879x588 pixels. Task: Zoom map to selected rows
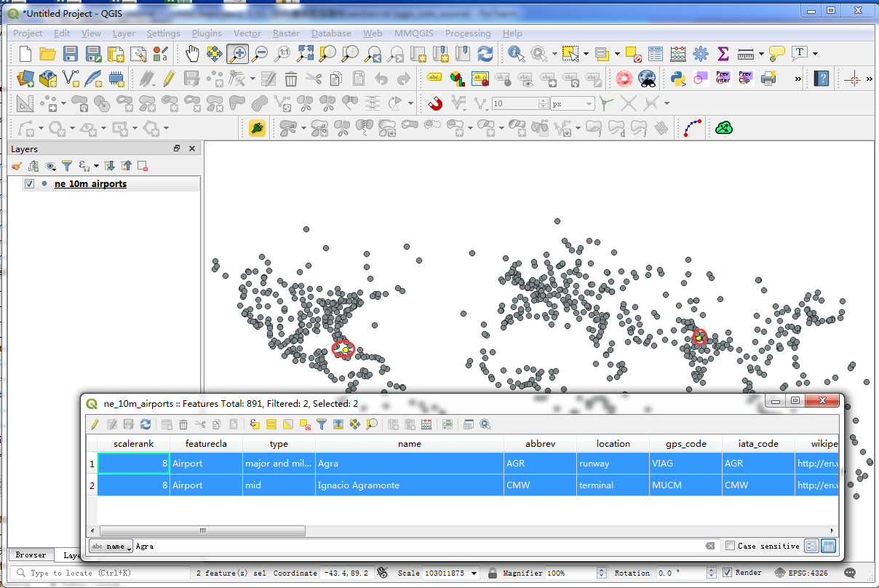[x=372, y=424]
